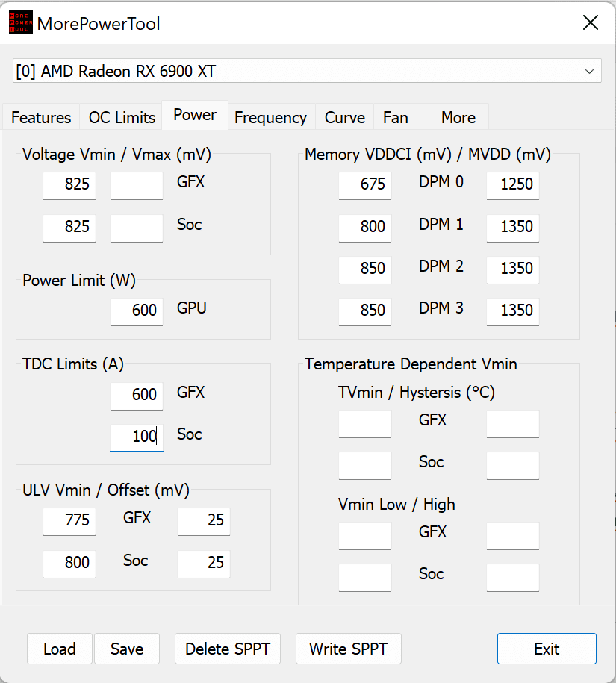Click the "Power Limit (W)" group label
Screen dimensions: 616x683
click(79, 281)
